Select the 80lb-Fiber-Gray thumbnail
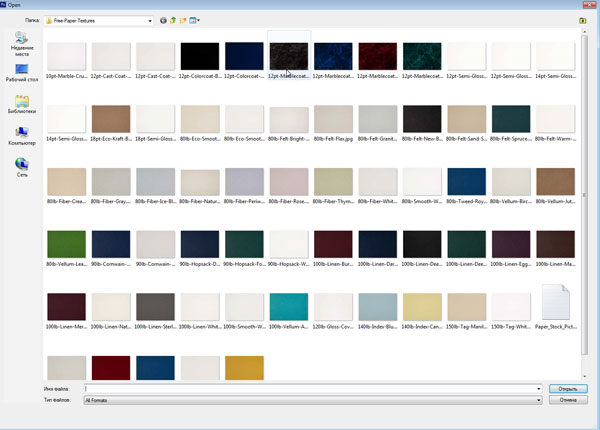The width and height of the screenshot is (600, 430). tap(111, 182)
